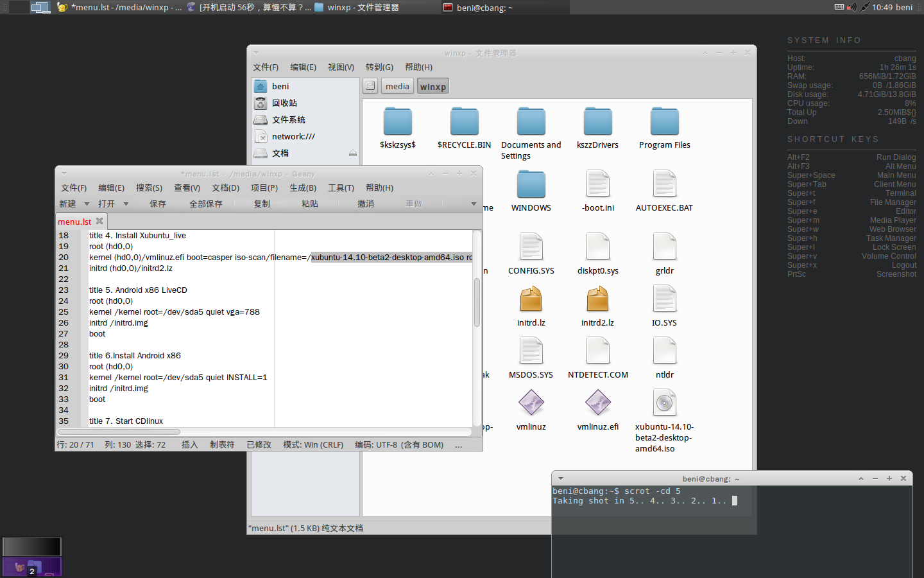This screenshot has width=924, height=578.
Task: Expand the 新建 dropdown arrow in Geany
Action: click(x=87, y=204)
